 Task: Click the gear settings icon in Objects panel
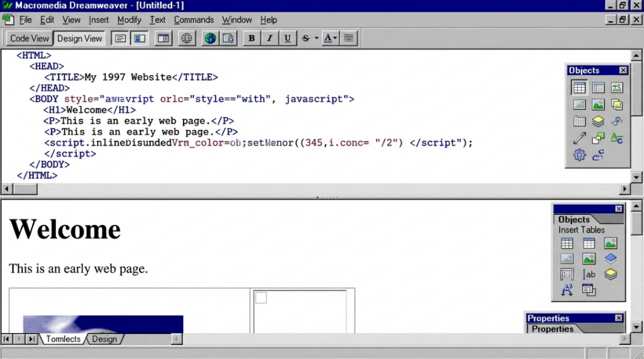[x=580, y=155]
